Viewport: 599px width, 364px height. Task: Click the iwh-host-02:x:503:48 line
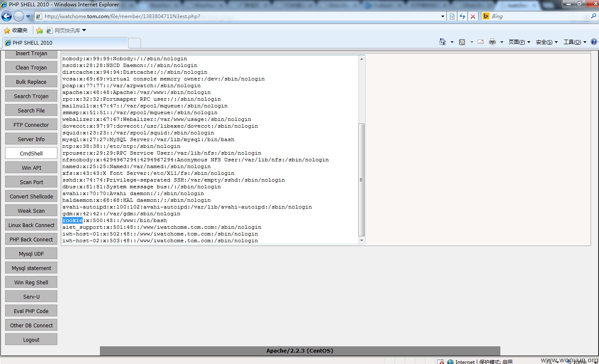pyautogui.click(x=160, y=241)
